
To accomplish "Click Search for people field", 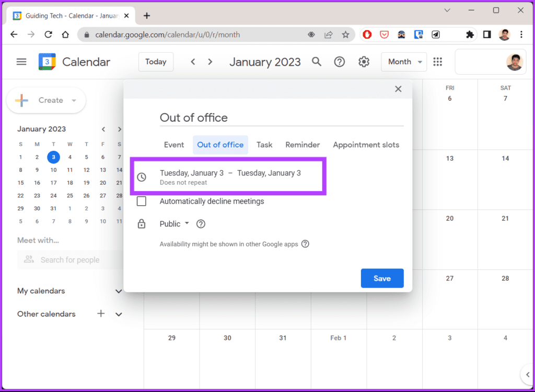I will coord(70,260).
